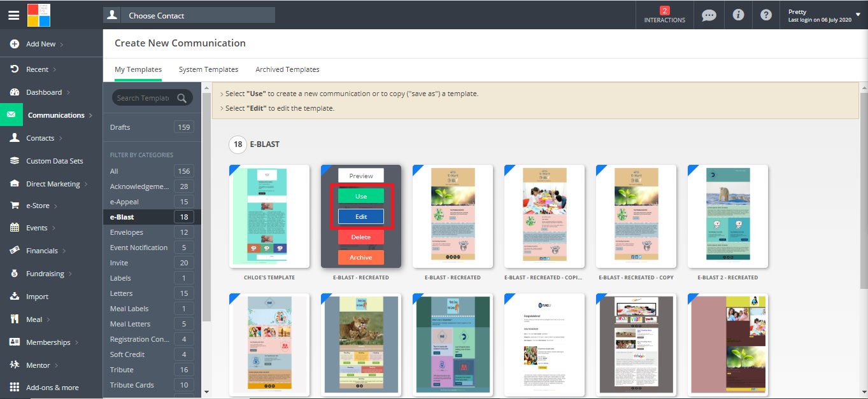This screenshot has height=399, width=868.
Task: Open the Choose Contact selector
Action: 189,15
